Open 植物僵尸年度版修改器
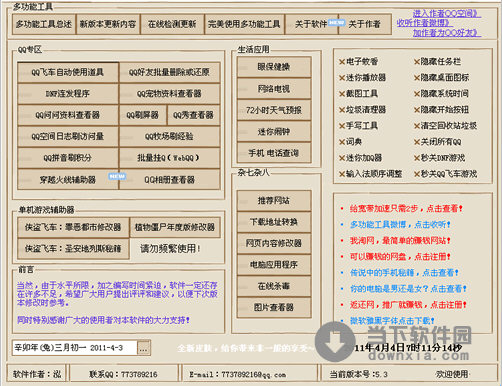 (x=175, y=227)
